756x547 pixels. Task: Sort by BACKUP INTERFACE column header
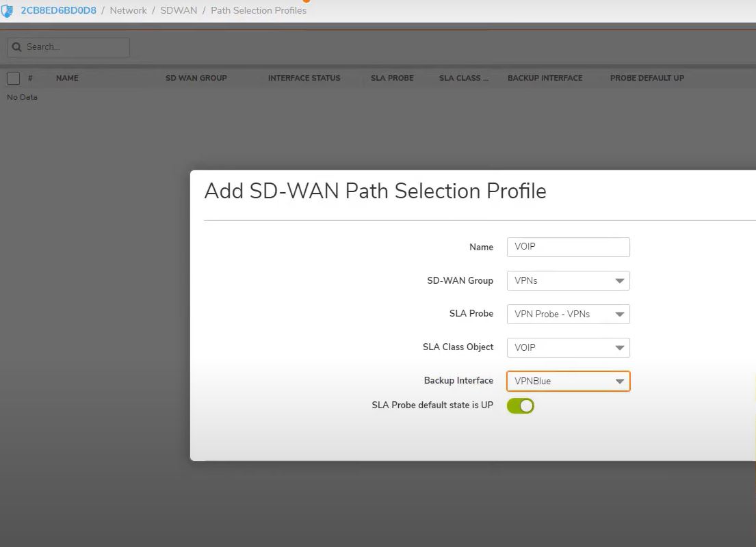(545, 78)
